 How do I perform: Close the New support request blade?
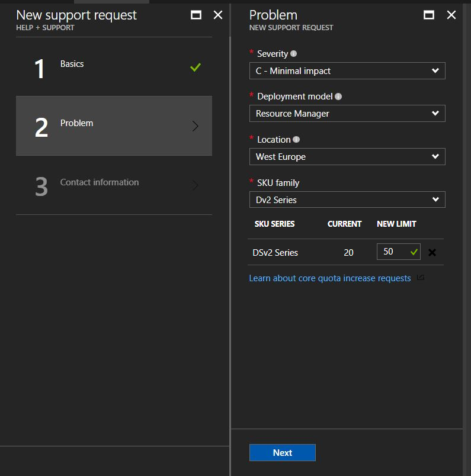click(218, 15)
